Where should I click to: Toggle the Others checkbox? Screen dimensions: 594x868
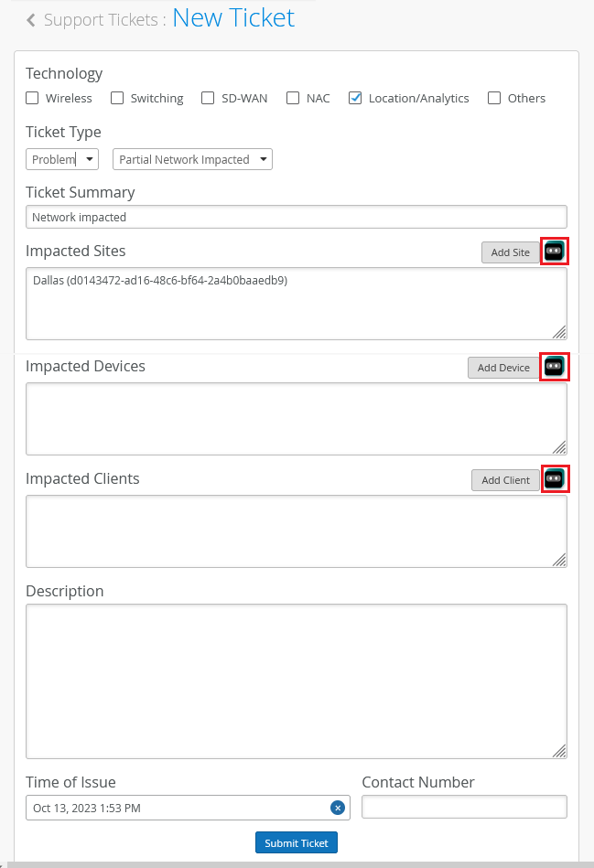[494, 98]
